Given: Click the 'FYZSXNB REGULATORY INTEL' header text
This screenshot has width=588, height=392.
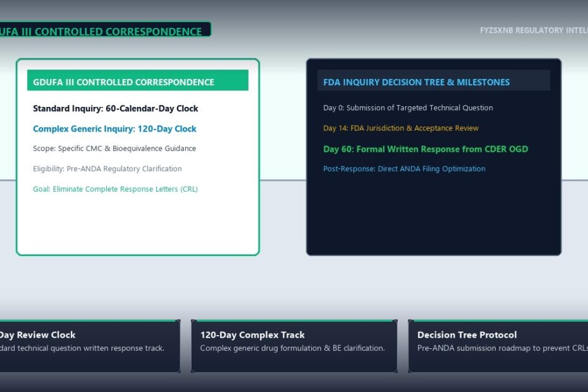Looking at the screenshot, I should click(534, 30).
